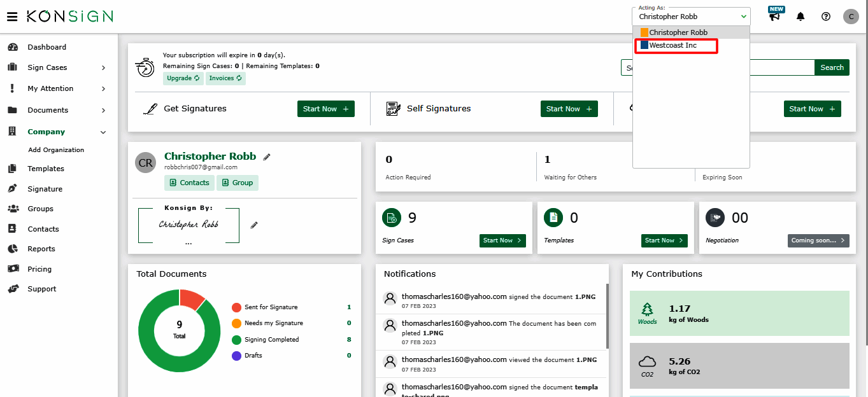The image size is (868, 397).
Task: Open the Acting As dropdown
Action: click(x=692, y=17)
